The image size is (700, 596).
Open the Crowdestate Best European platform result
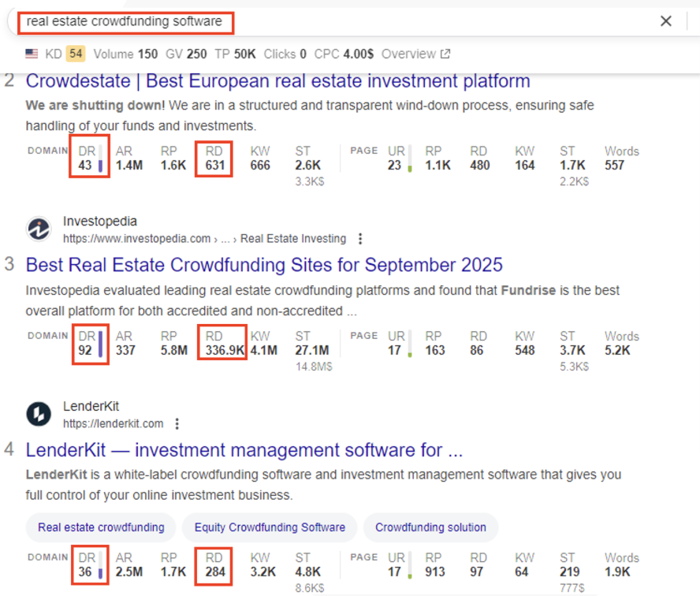pyautogui.click(x=277, y=81)
